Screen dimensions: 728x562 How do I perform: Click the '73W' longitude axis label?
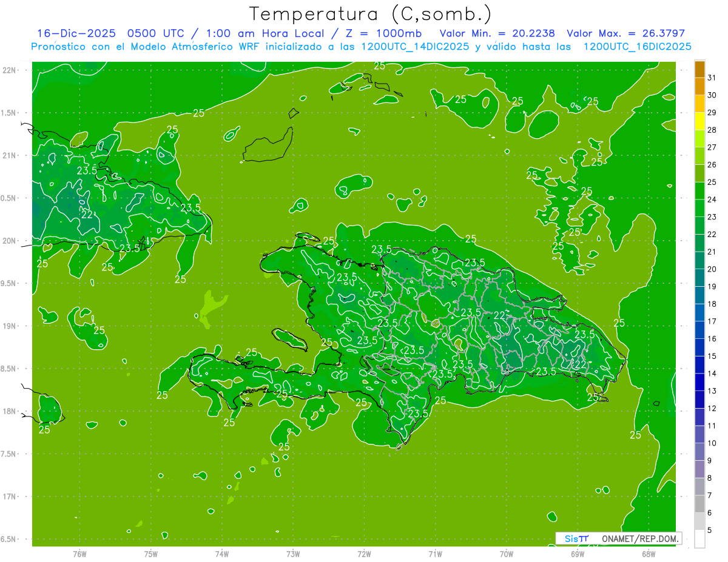click(x=293, y=554)
